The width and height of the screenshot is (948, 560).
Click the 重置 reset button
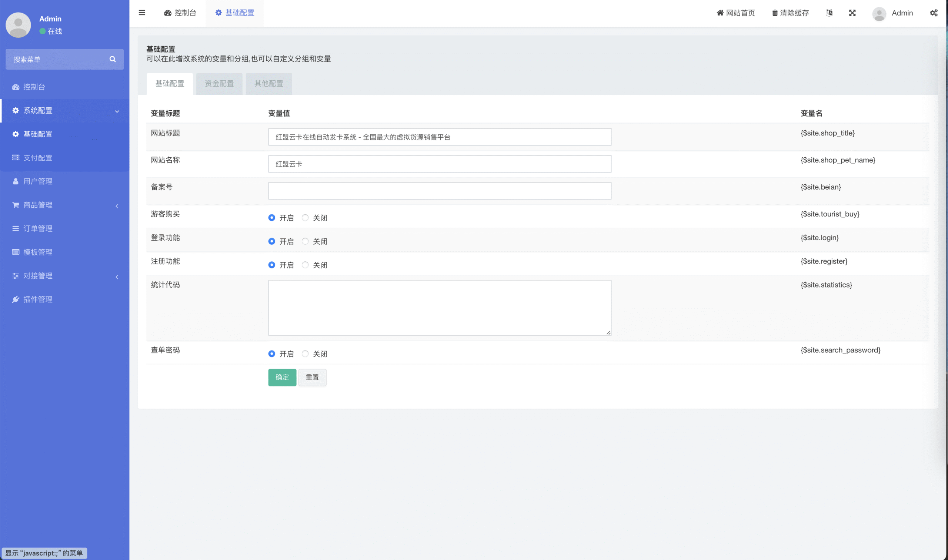[x=312, y=378]
